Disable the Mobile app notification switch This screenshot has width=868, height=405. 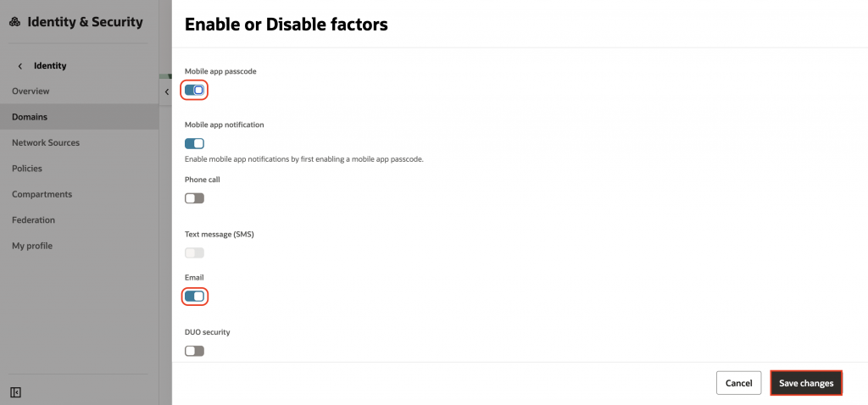(194, 144)
